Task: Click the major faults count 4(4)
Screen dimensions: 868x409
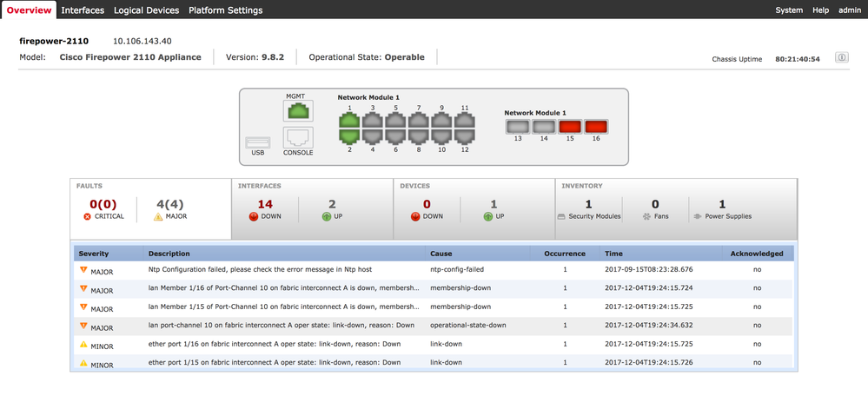Action: pyautogui.click(x=170, y=204)
